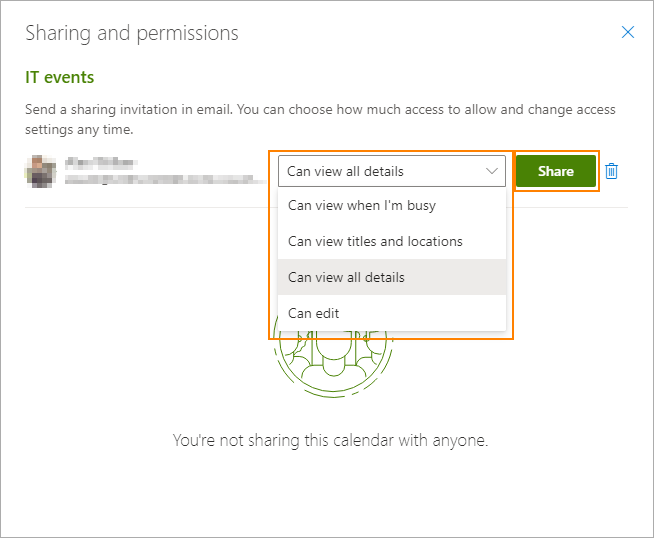Open the permission level combo box
This screenshot has height=538, width=654.
coord(392,171)
